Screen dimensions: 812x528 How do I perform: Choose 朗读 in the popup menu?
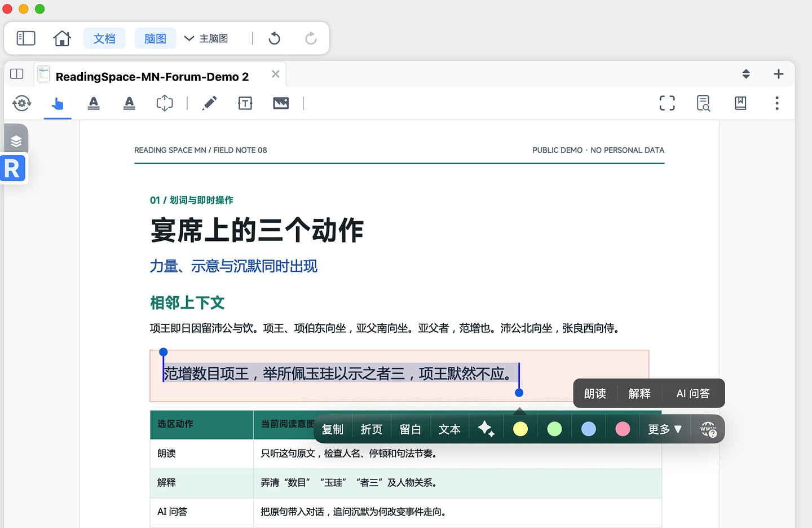(x=595, y=394)
